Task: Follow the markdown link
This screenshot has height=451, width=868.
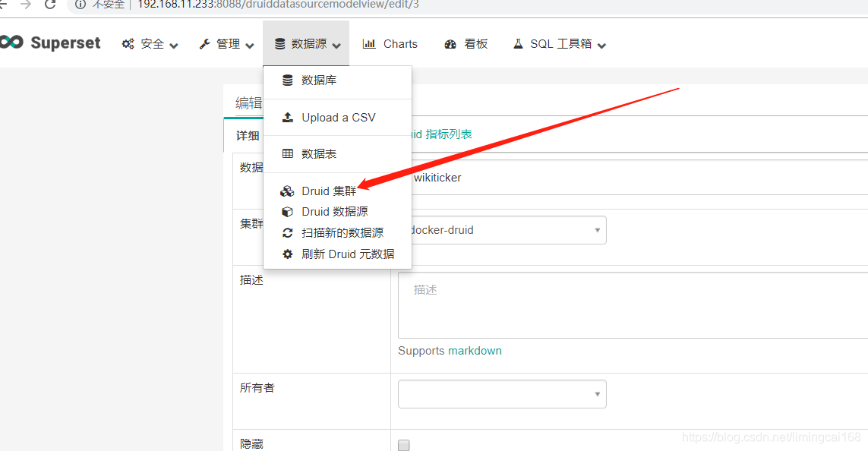Action: click(x=475, y=351)
